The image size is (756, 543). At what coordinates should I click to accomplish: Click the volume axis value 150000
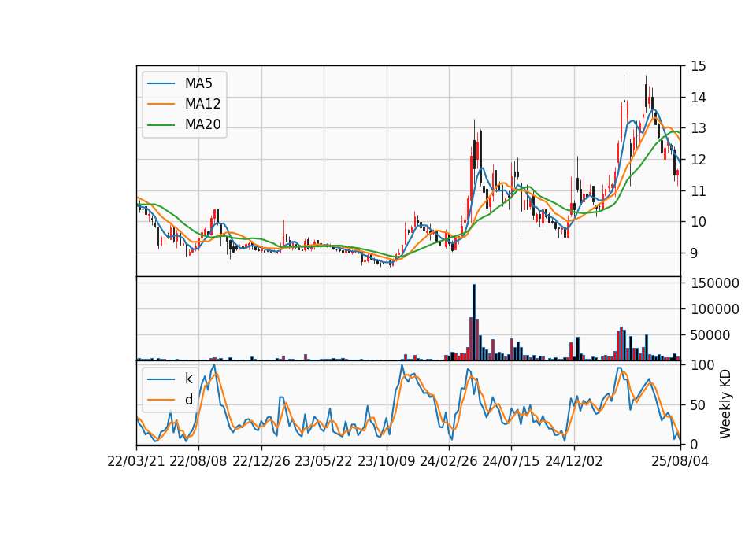[x=715, y=283]
